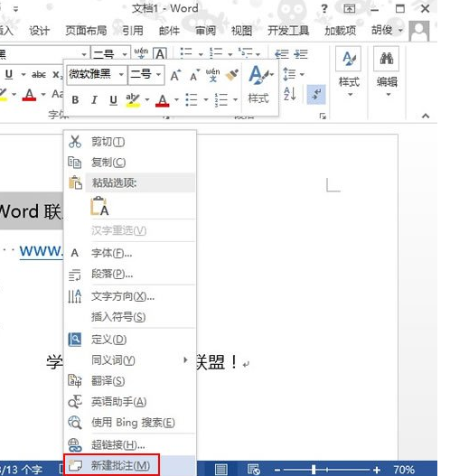Click ribbon display options icon
Image resolution: width=450 pixels, height=476 pixels.
pos(349,8)
